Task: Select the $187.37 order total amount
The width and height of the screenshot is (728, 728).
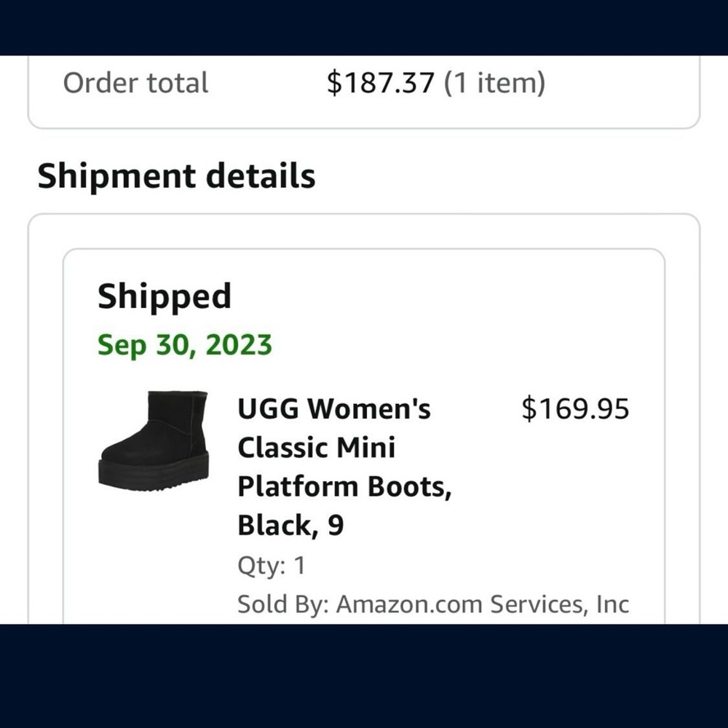Action: pos(380,83)
